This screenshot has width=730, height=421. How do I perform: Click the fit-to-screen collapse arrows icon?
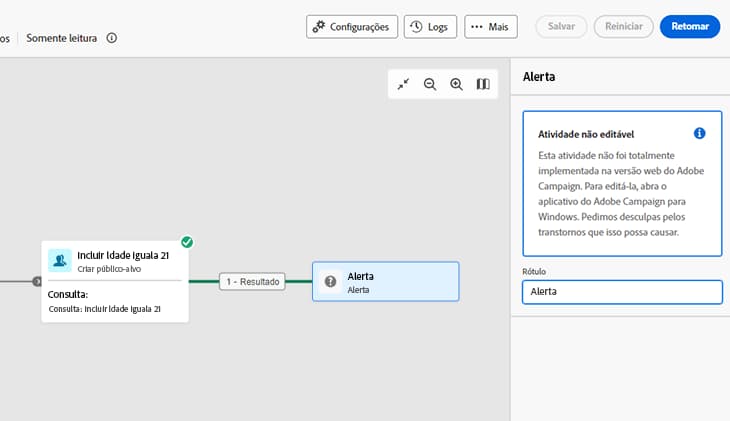point(403,84)
